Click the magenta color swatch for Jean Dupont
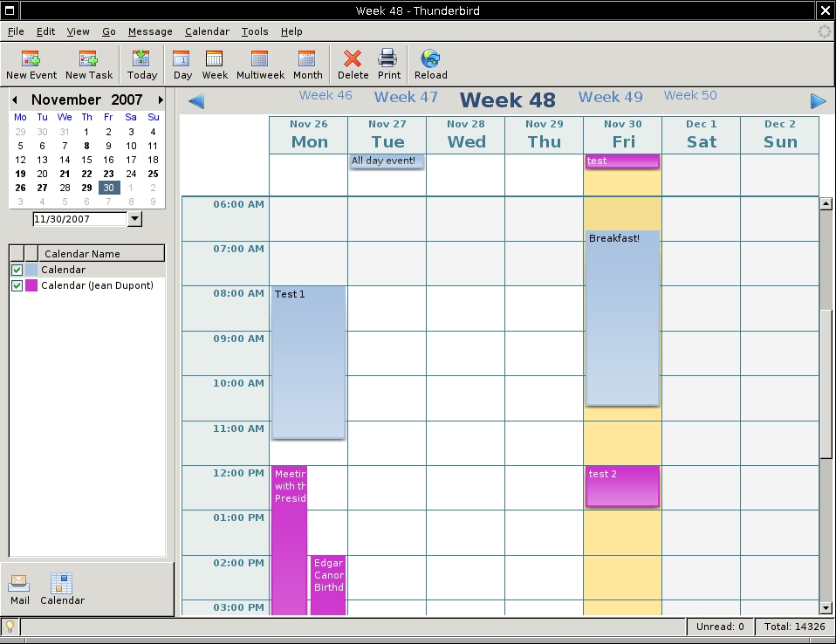 point(31,286)
